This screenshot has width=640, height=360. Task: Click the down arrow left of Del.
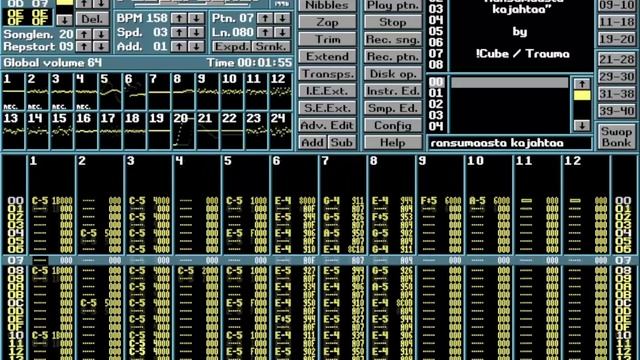[64, 19]
